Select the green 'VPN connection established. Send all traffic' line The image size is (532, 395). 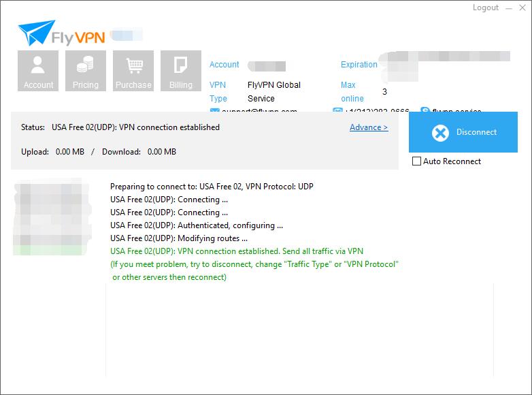[237, 251]
